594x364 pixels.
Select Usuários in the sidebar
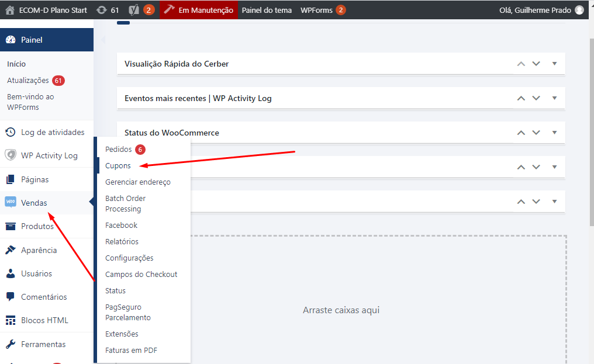[x=36, y=273]
